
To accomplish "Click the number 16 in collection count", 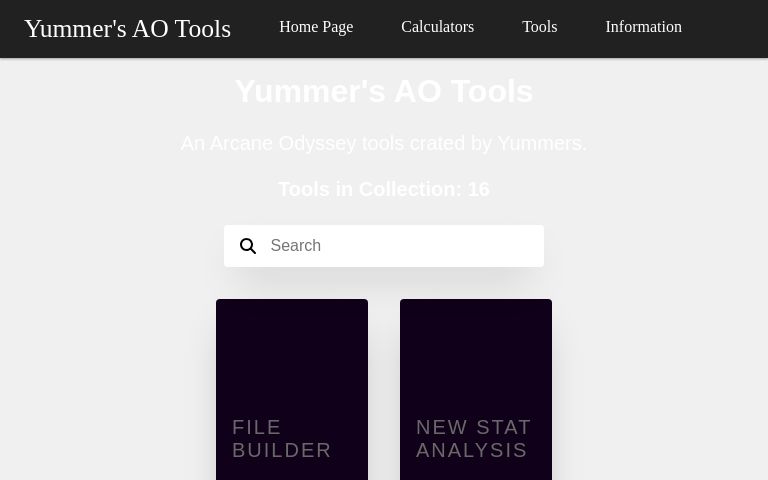I will (x=478, y=189).
